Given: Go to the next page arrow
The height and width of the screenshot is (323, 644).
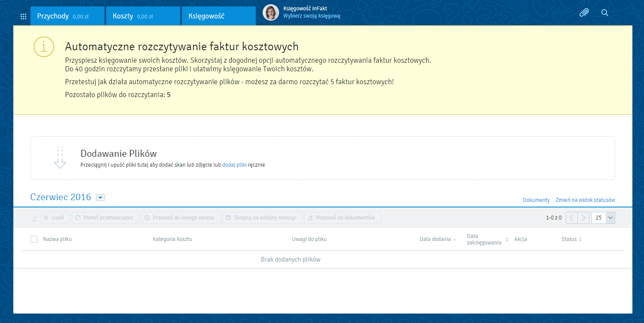Looking at the screenshot, I should pos(583,218).
